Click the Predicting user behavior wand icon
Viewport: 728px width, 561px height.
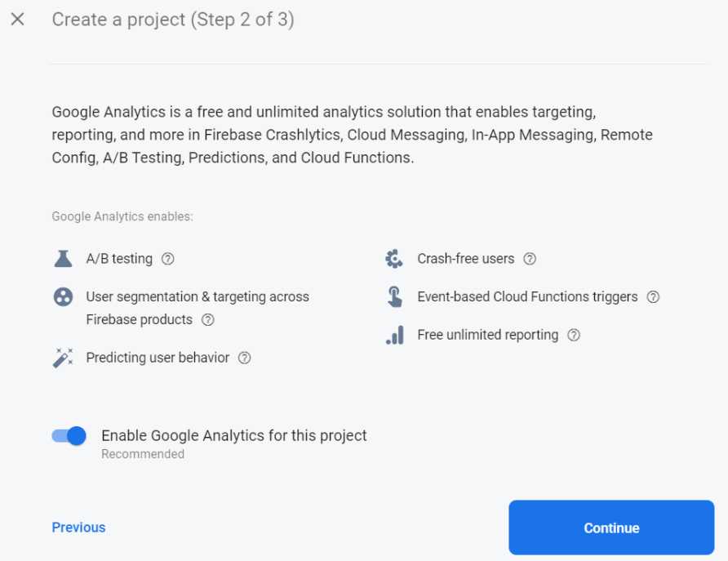63,357
